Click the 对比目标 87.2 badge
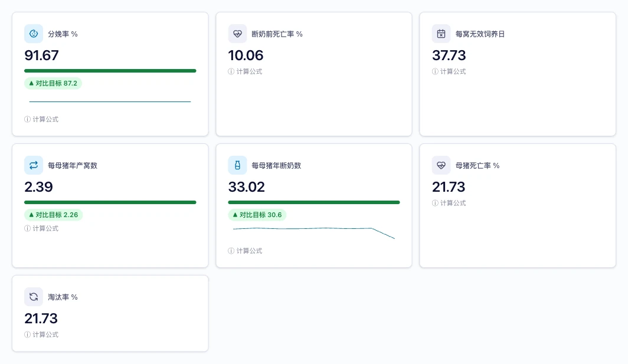The height and width of the screenshot is (364, 628). pos(53,83)
